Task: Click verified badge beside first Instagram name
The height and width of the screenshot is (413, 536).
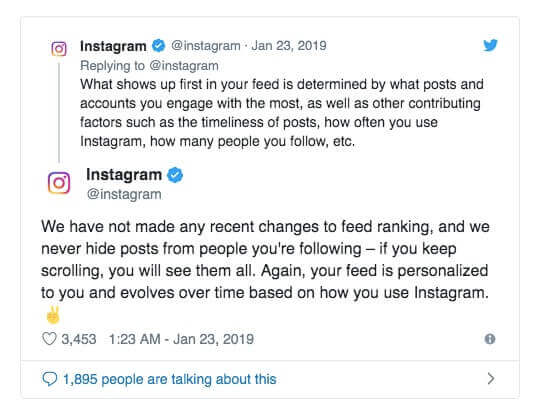Action: [158, 45]
